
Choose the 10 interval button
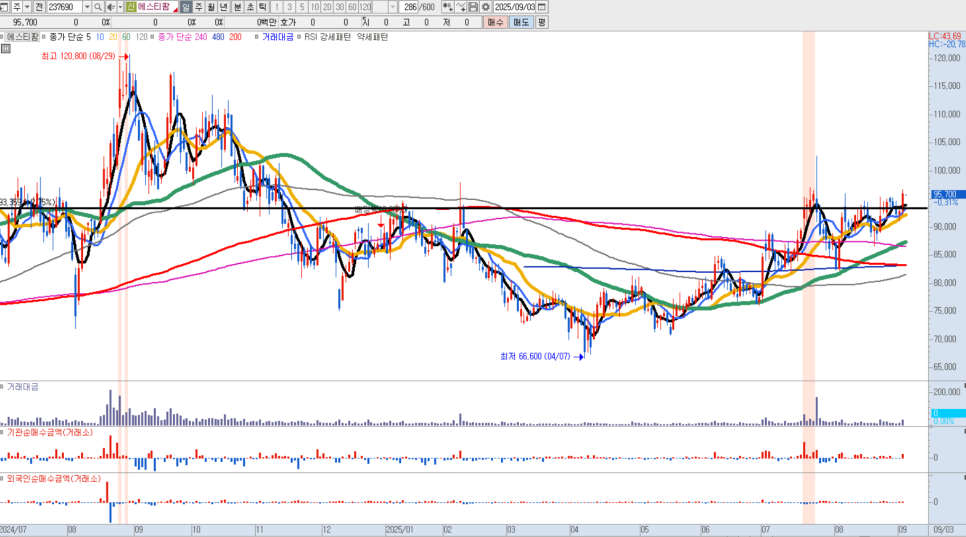pyautogui.click(x=314, y=7)
